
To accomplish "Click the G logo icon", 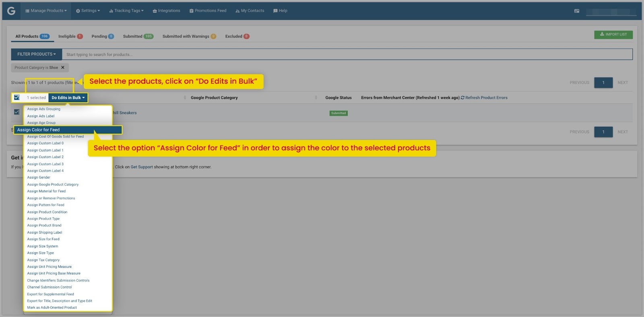I will point(11,11).
